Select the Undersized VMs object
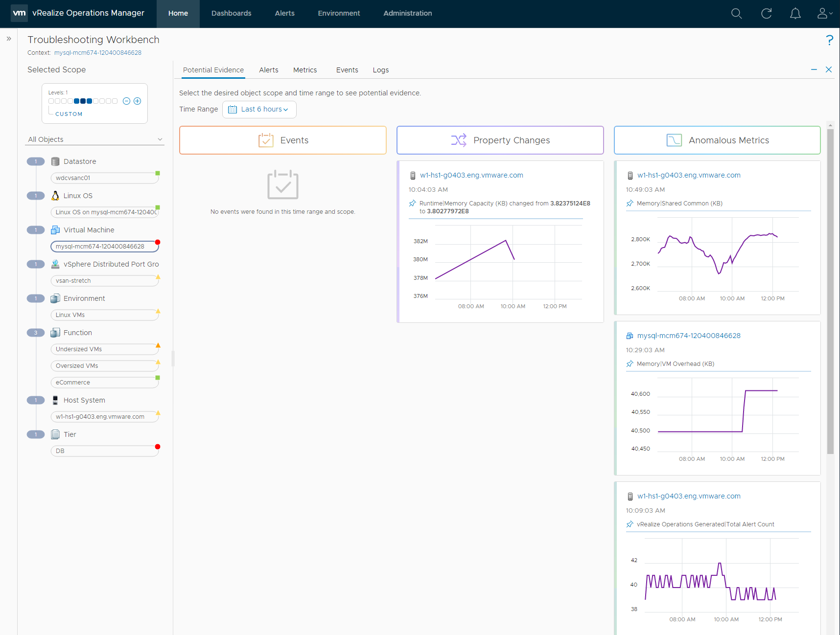This screenshot has width=840, height=635. coord(105,349)
